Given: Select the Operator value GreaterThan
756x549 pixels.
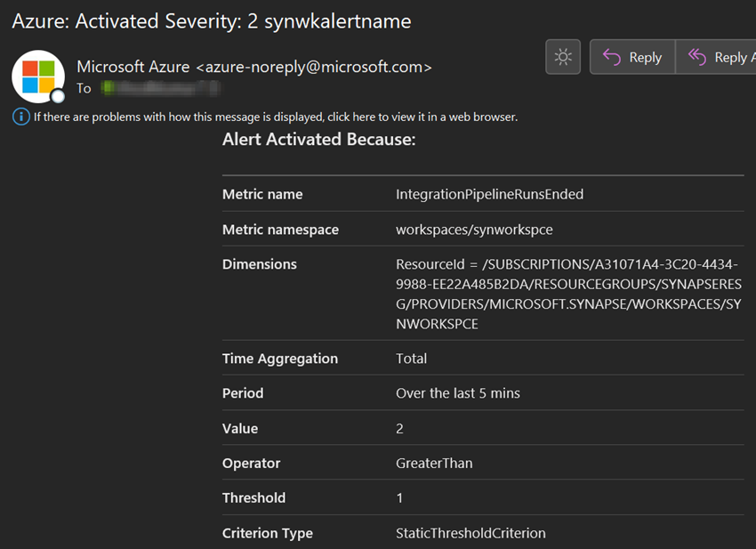Looking at the screenshot, I should click(x=437, y=463).
